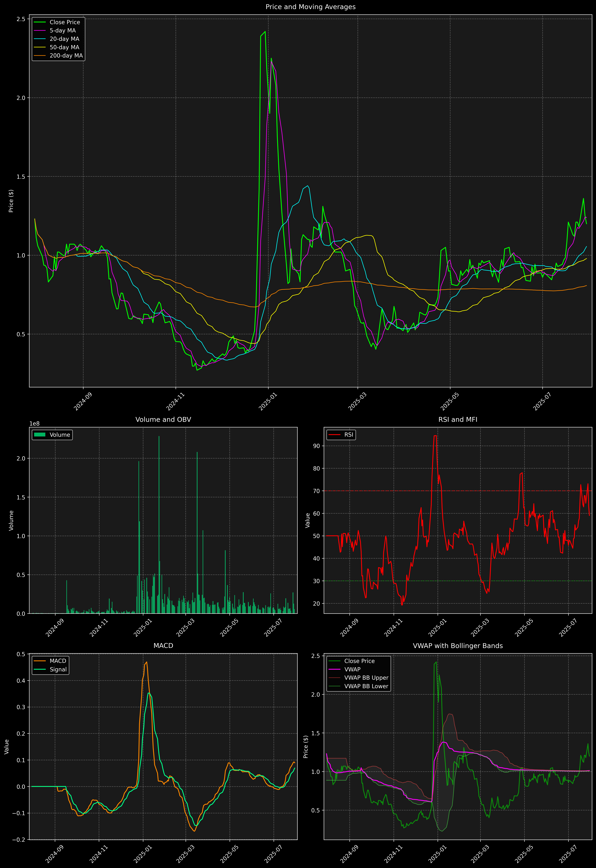Click the "2025-05" date tick under the RSI chart
Screen dimensions: 596x868
click(524, 628)
